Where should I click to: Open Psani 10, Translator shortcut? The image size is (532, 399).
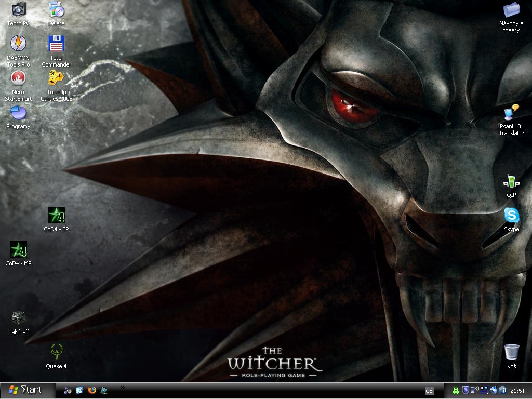point(511,120)
